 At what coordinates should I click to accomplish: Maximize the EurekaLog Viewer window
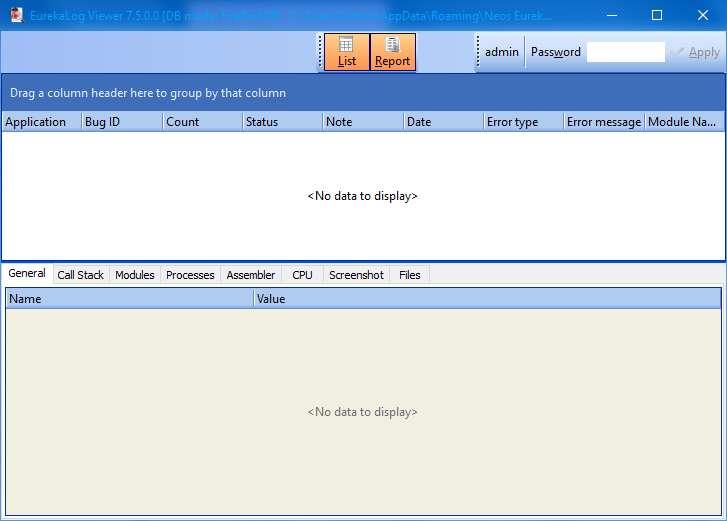(x=657, y=15)
